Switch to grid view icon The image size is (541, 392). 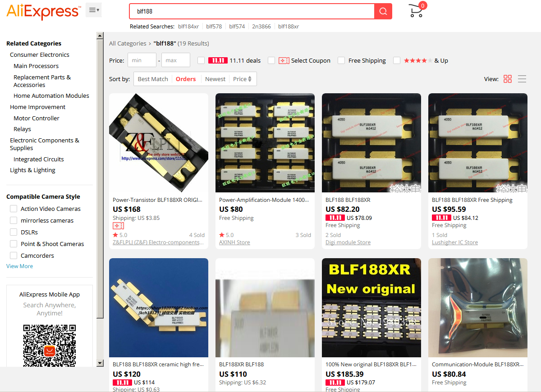[x=508, y=79]
